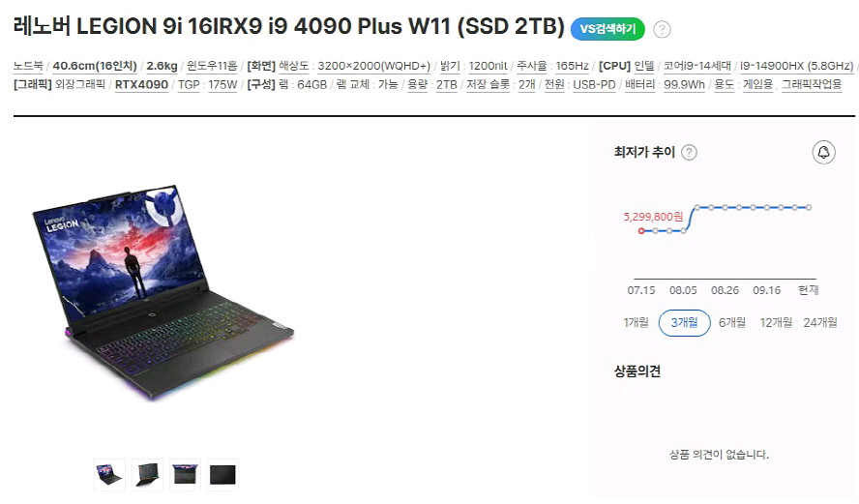Image resolution: width=859 pixels, height=504 pixels.
Task: Open the 윈도우11홈 spec link
Action: (212, 66)
